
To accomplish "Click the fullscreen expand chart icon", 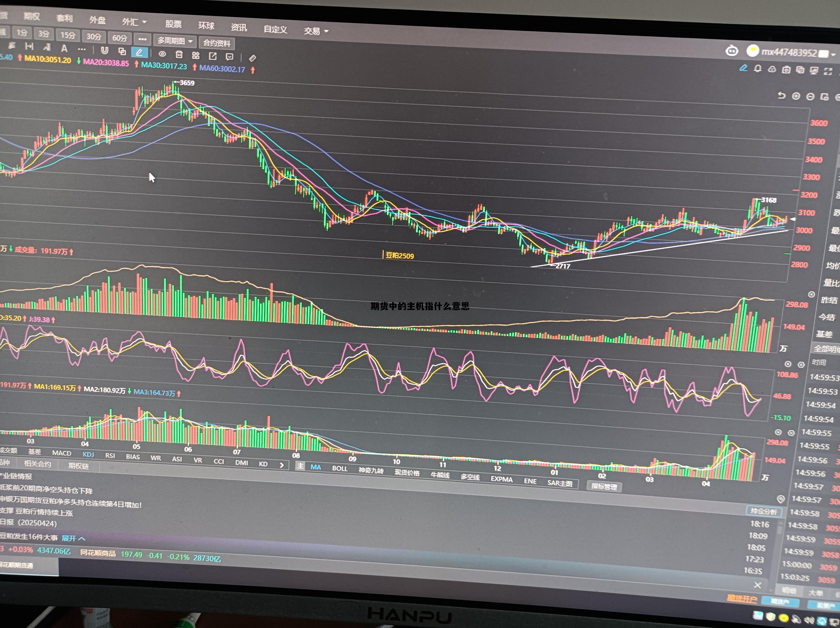I will click(x=828, y=71).
